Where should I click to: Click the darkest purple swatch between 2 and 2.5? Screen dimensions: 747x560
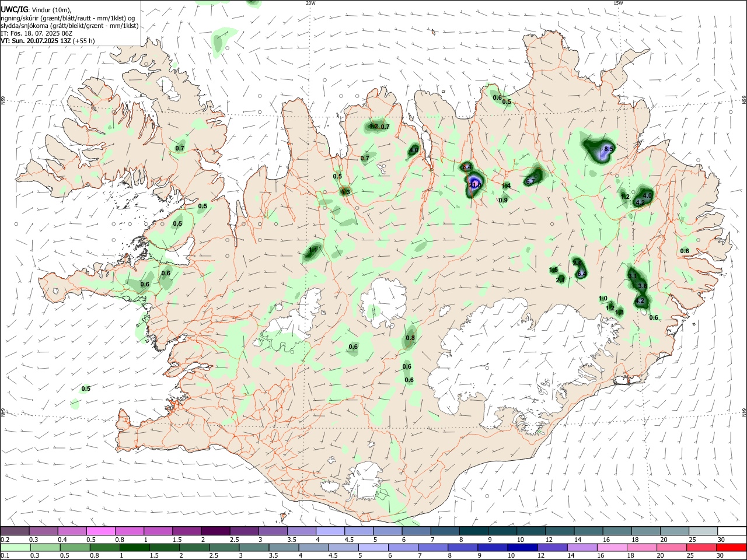pyautogui.click(x=216, y=531)
